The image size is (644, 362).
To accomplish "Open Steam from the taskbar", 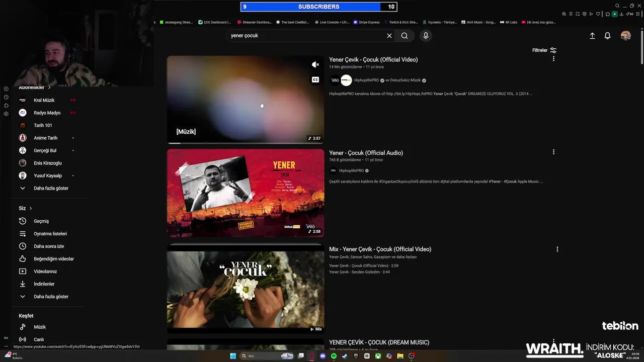I will pyautogui.click(x=345, y=356).
